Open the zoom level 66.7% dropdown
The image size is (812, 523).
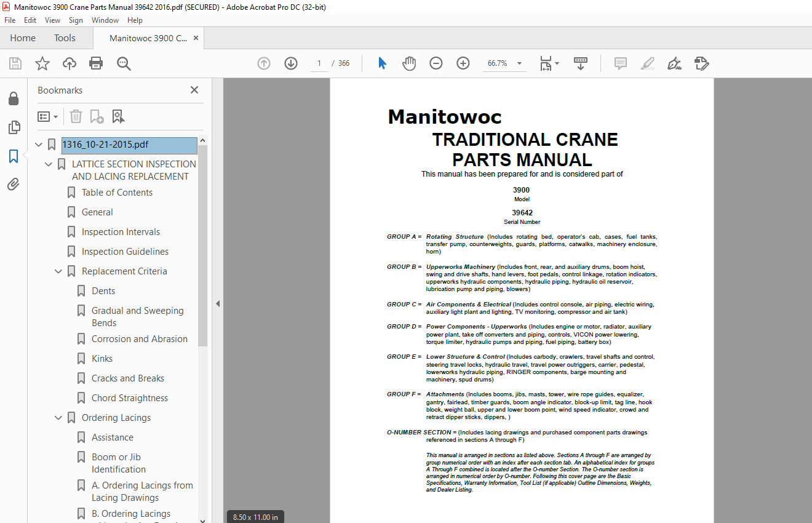[520, 63]
